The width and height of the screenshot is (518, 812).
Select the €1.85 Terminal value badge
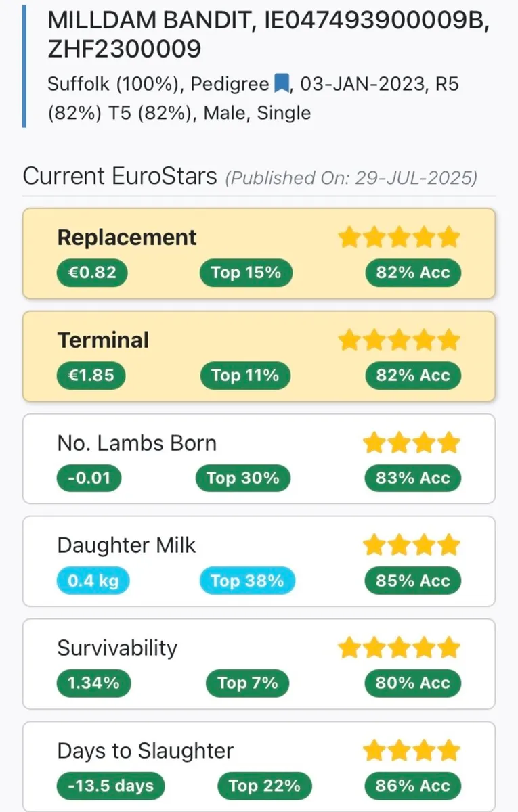92,375
